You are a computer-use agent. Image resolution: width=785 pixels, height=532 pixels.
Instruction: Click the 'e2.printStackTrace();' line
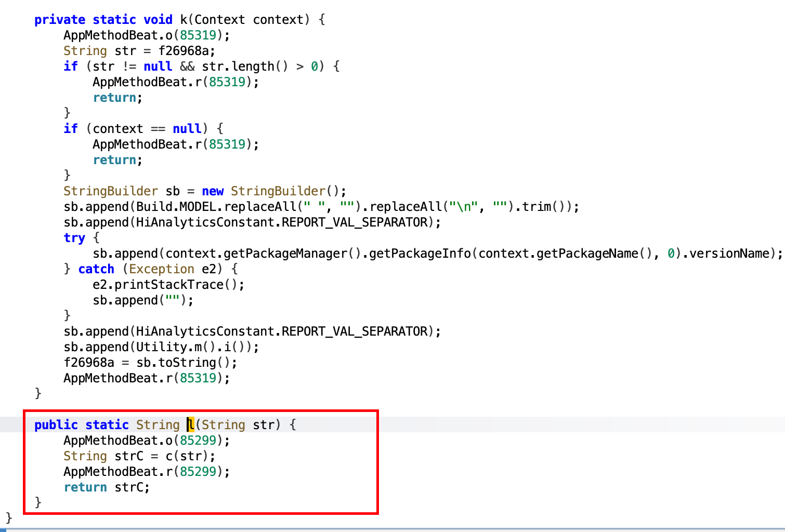tap(168, 285)
